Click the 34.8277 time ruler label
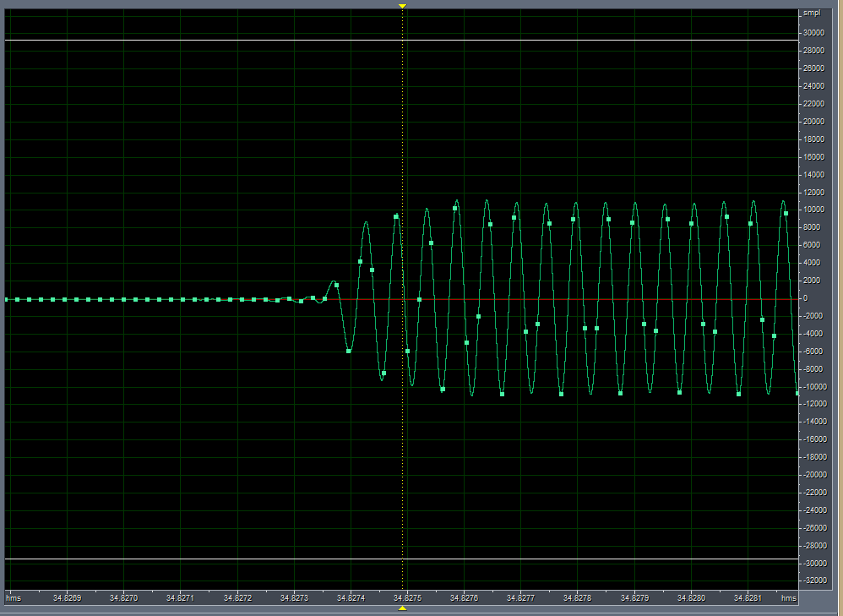The image size is (843, 616). click(x=520, y=597)
